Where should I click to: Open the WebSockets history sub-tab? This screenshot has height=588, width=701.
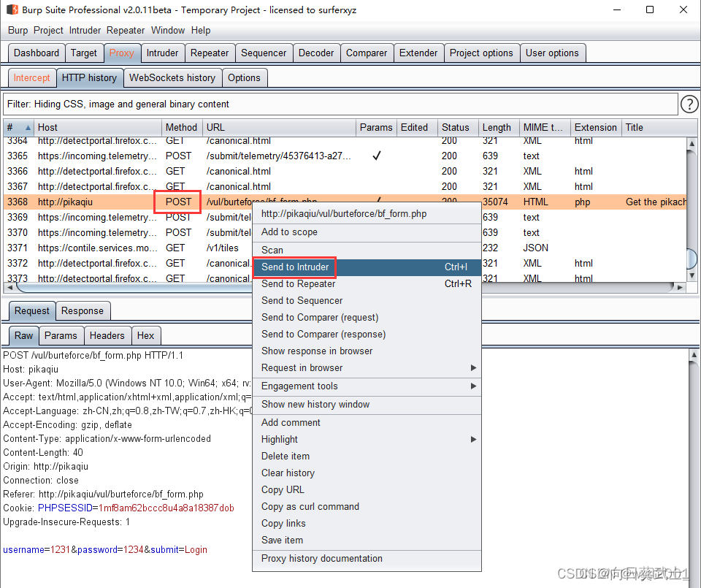point(172,78)
